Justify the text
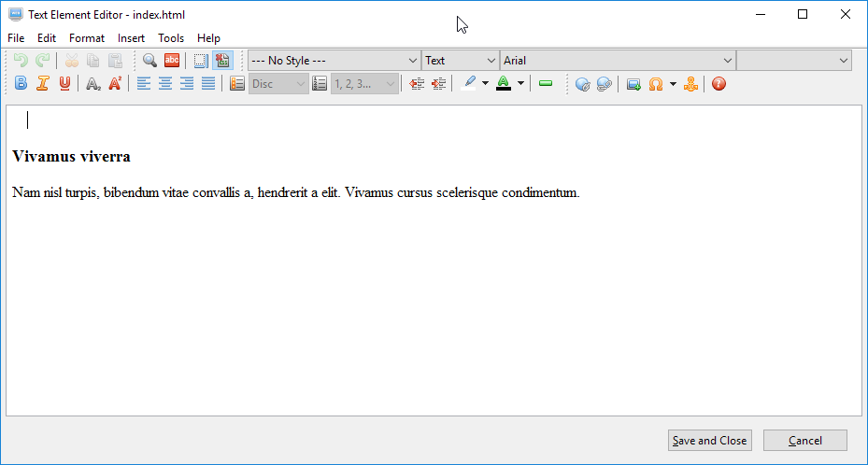868x465 pixels. (x=208, y=84)
